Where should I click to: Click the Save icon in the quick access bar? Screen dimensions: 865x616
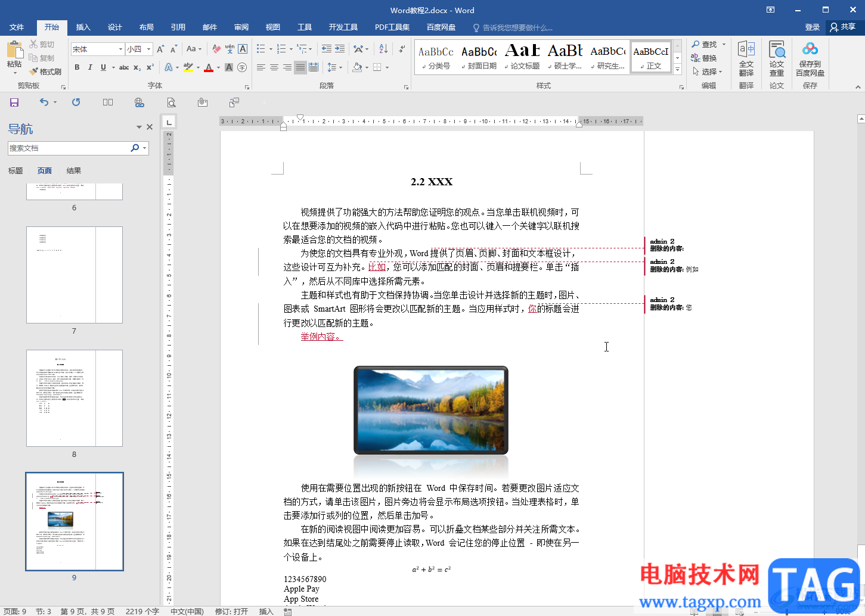(x=14, y=102)
